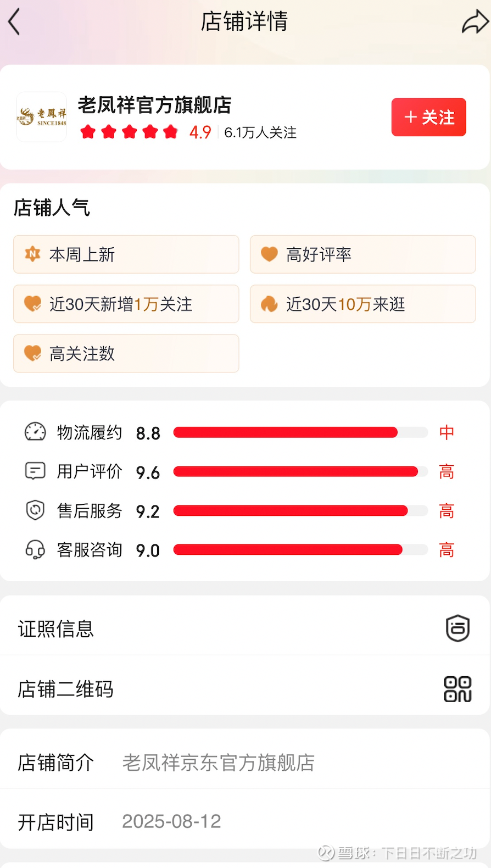Select the 本周上新 popularity tag
This screenshot has width=491, height=868.
click(x=126, y=254)
